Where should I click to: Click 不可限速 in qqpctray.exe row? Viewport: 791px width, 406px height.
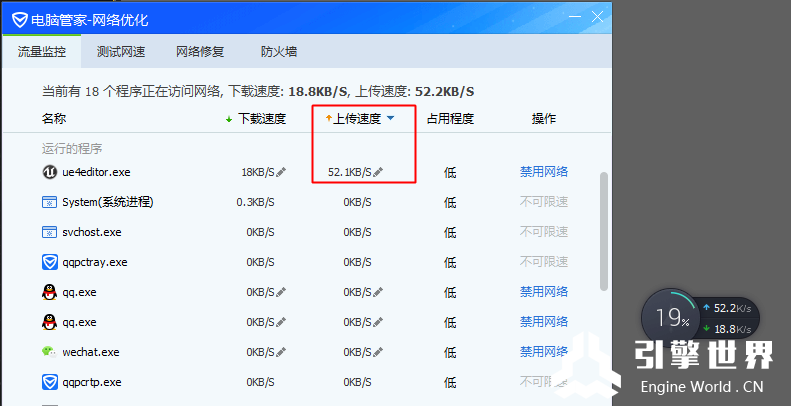point(544,262)
